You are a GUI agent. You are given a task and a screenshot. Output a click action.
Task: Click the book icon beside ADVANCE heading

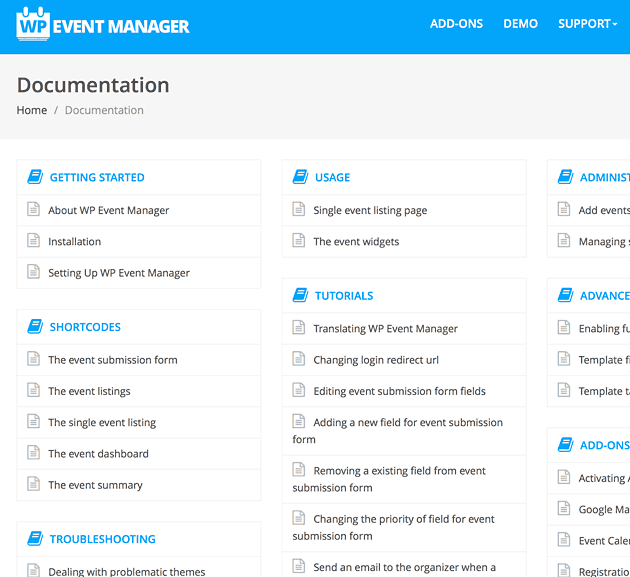[565, 295]
